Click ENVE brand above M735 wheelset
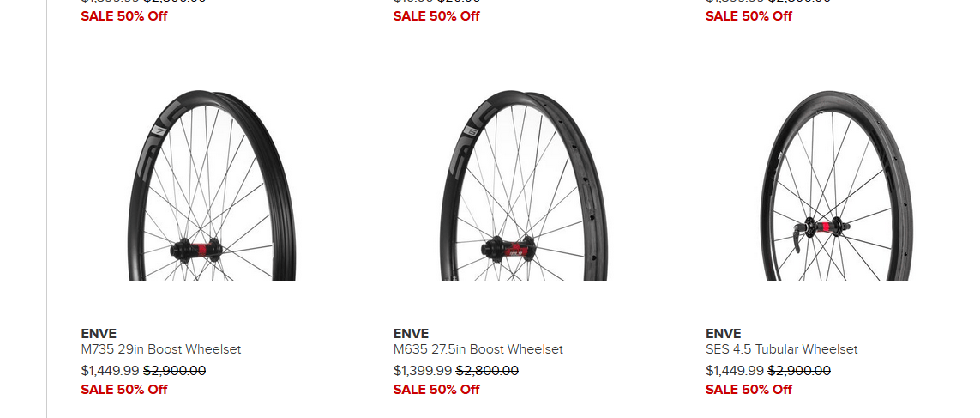The height and width of the screenshot is (418, 980). point(99,333)
